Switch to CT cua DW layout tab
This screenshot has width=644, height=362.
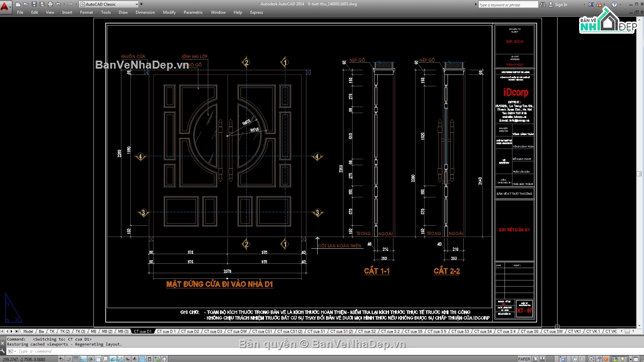(x=237, y=331)
